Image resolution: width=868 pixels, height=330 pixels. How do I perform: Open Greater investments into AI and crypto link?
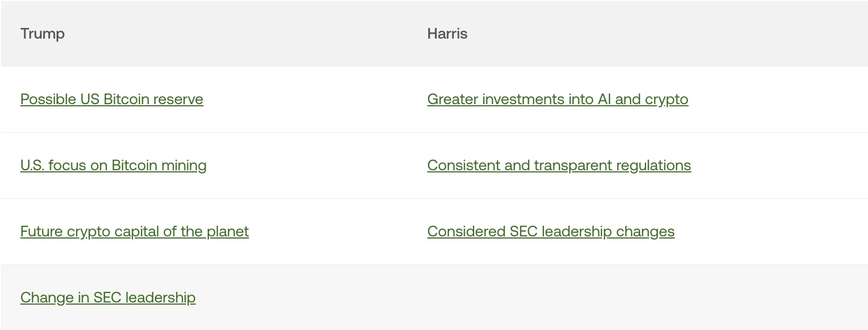558,99
